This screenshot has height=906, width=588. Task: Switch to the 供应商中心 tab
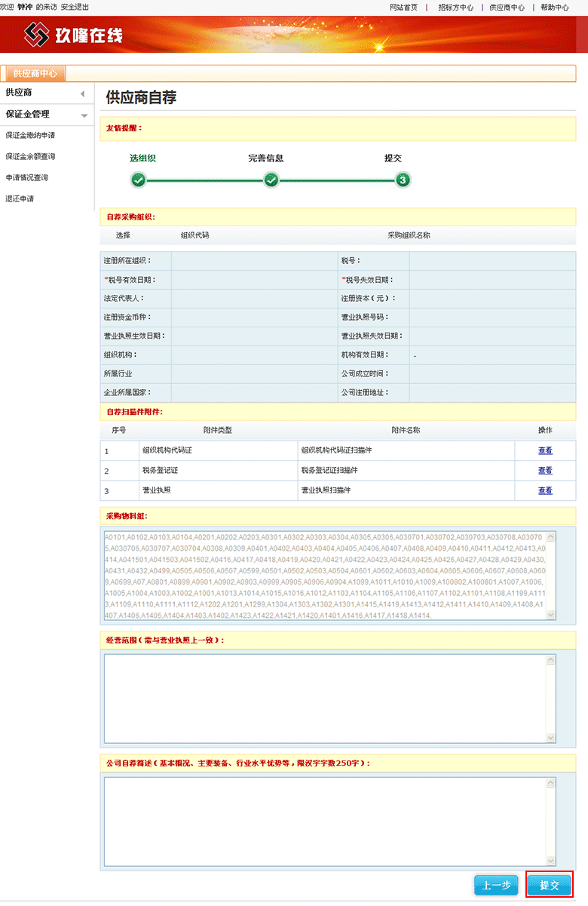[35, 73]
